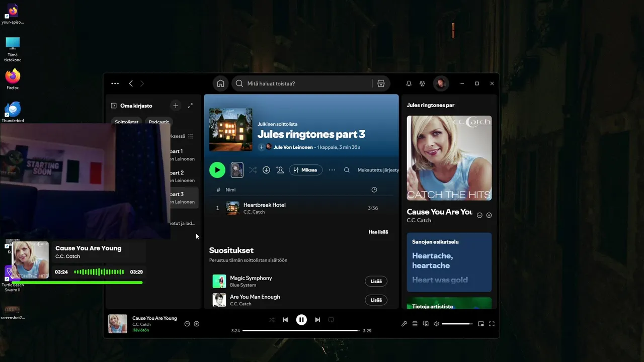Click the CATCH THE HITS album art in right panel
Viewport: 644px width, 362px height.
[x=449, y=158]
